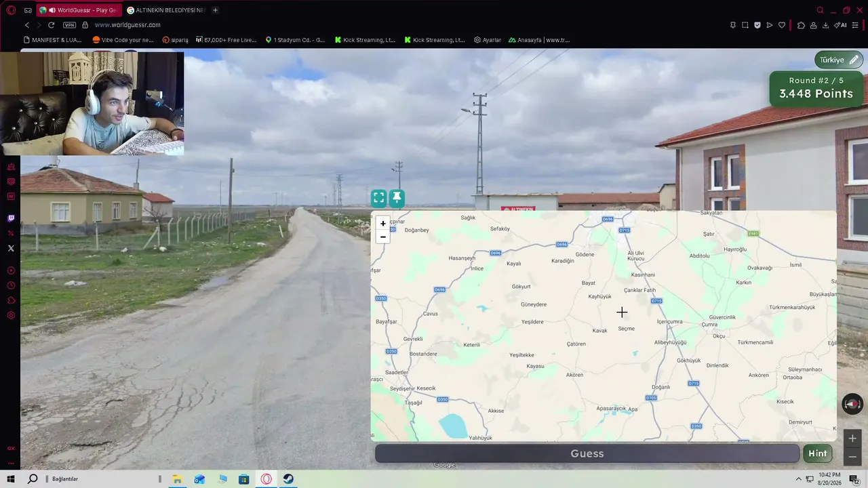Open the sidebar settings gear
The image size is (868, 488).
(x=11, y=315)
